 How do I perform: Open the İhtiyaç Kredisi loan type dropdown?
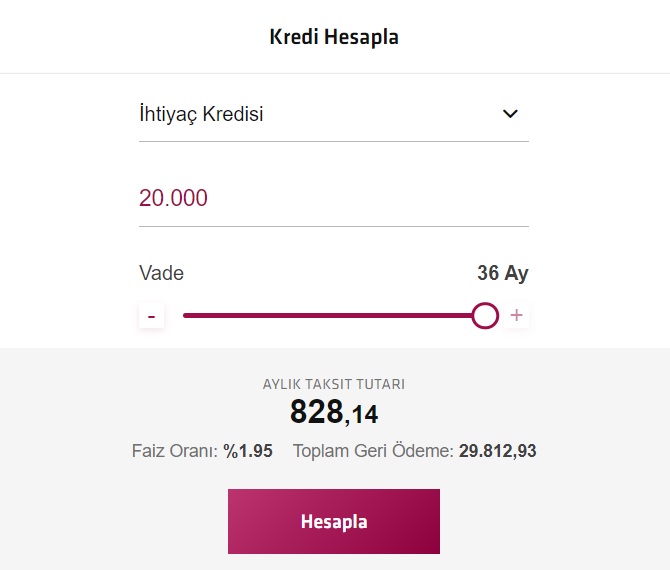[334, 114]
